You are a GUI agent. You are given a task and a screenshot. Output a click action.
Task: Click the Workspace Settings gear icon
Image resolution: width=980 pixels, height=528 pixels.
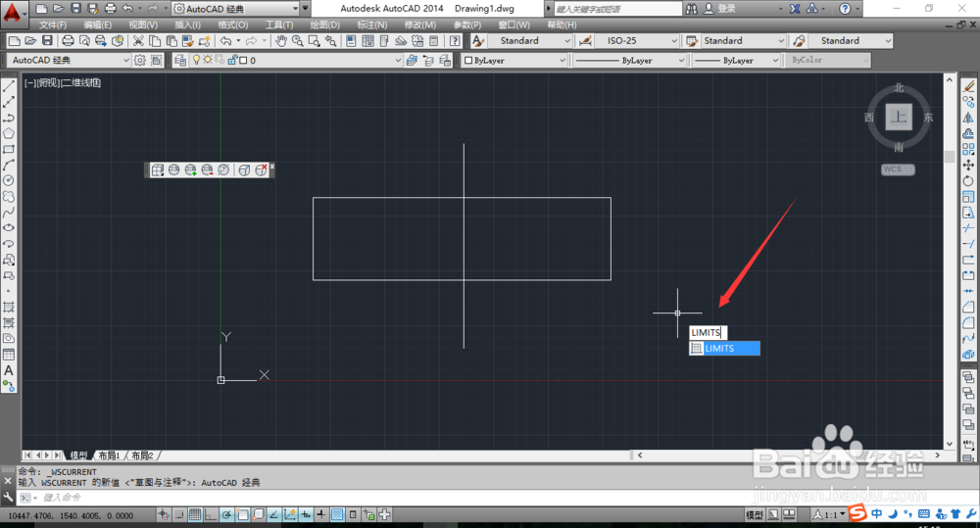click(140, 60)
